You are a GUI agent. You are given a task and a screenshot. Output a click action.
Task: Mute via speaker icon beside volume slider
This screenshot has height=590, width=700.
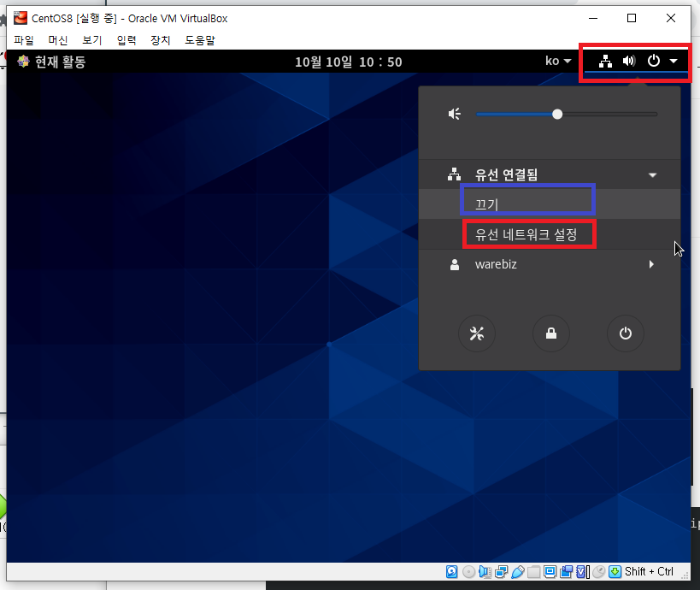tap(455, 115)
